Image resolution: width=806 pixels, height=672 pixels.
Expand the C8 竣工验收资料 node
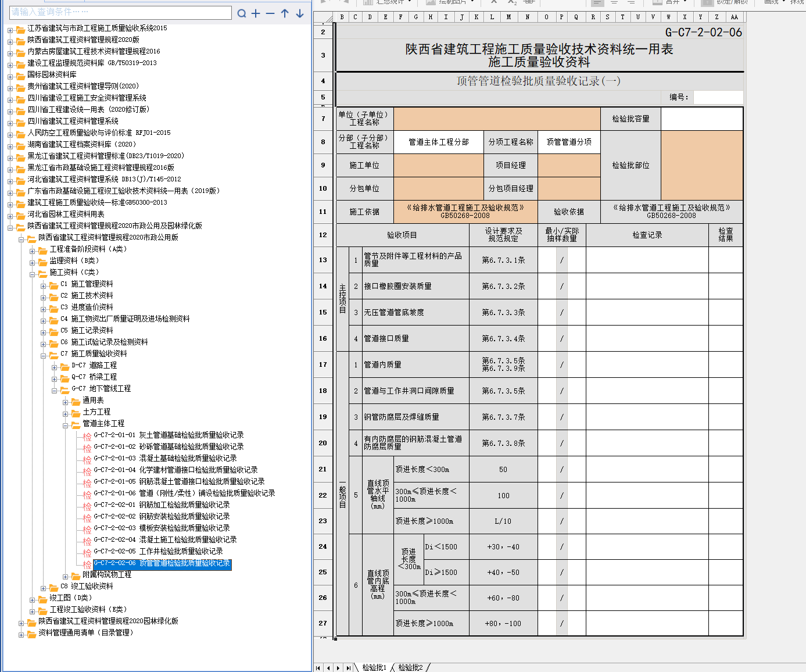pos(44,588)
